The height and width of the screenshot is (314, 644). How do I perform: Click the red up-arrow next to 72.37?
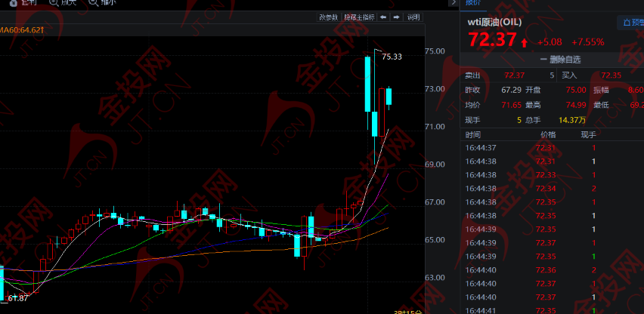coord(525,42)
